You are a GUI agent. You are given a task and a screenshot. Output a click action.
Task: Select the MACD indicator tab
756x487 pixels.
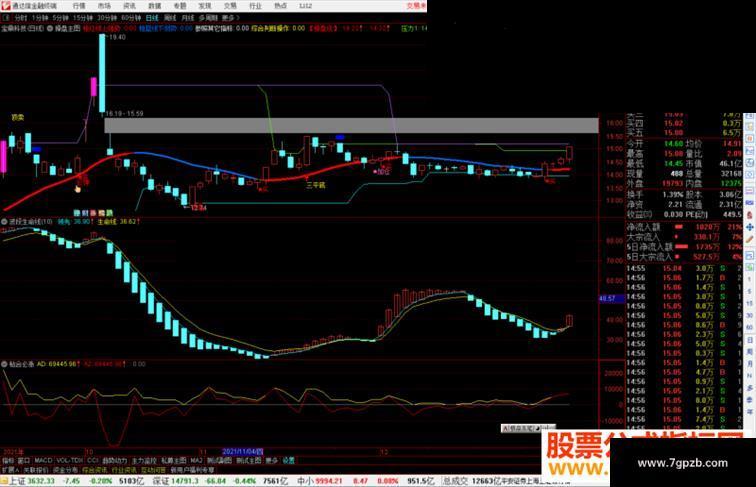43,460
